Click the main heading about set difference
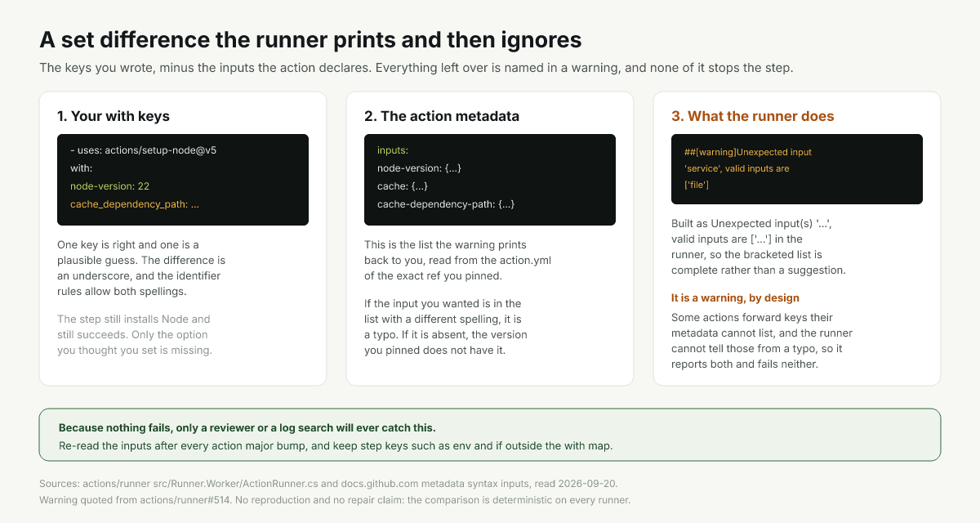 pyautogui.click(x=310, y=39)
